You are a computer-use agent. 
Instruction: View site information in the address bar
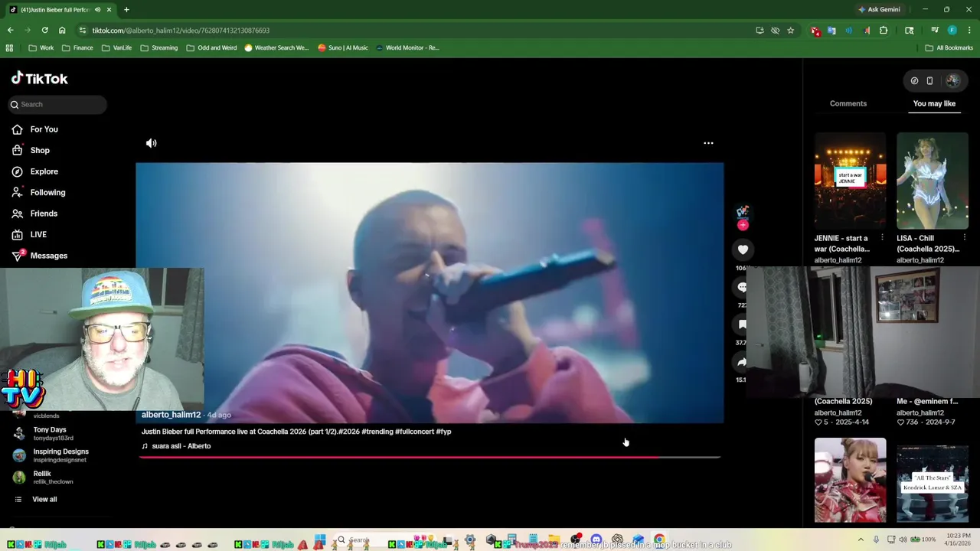[x=82, y=31]
